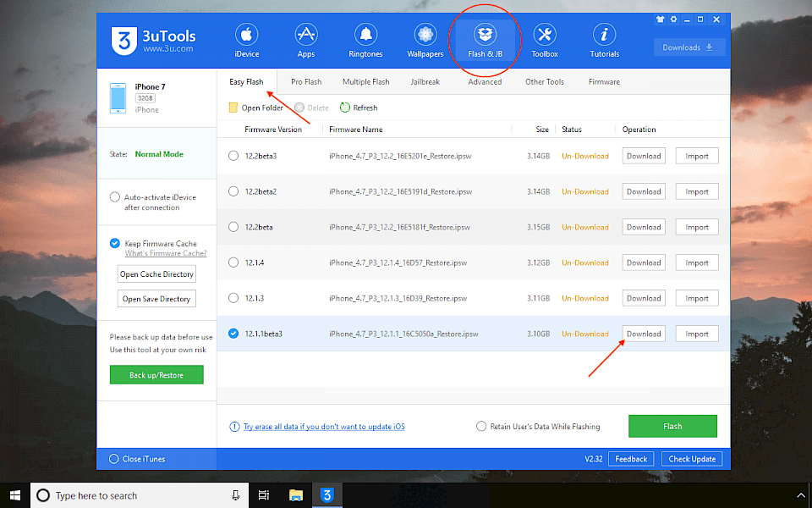Open File Explorer from the taskbar

coord(296,495)
